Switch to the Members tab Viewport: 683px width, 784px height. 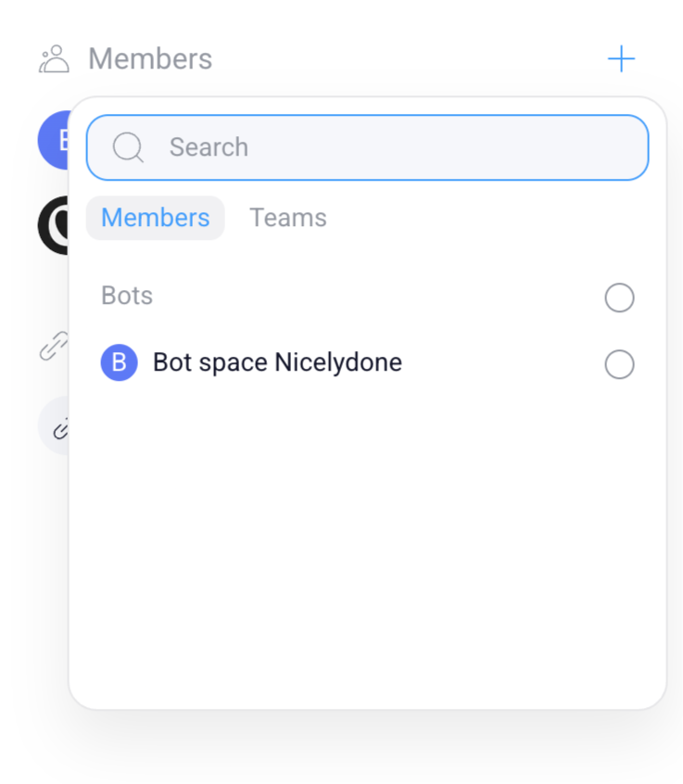(x=155, y=217)
